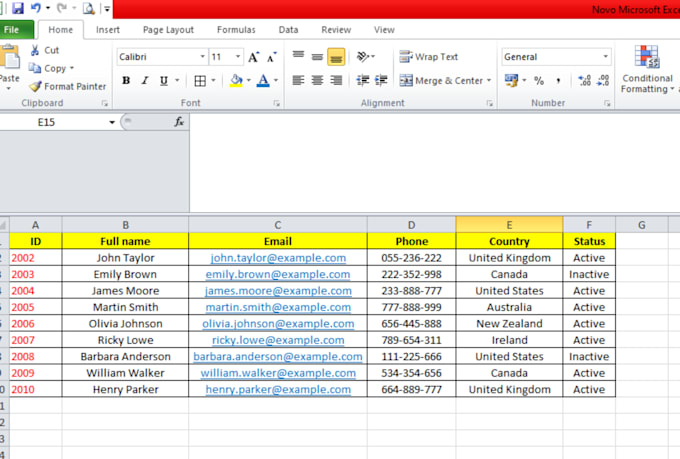Apply Percent Style format
Image resolution: width=680 pixels, height=459 pixels.
539,80
